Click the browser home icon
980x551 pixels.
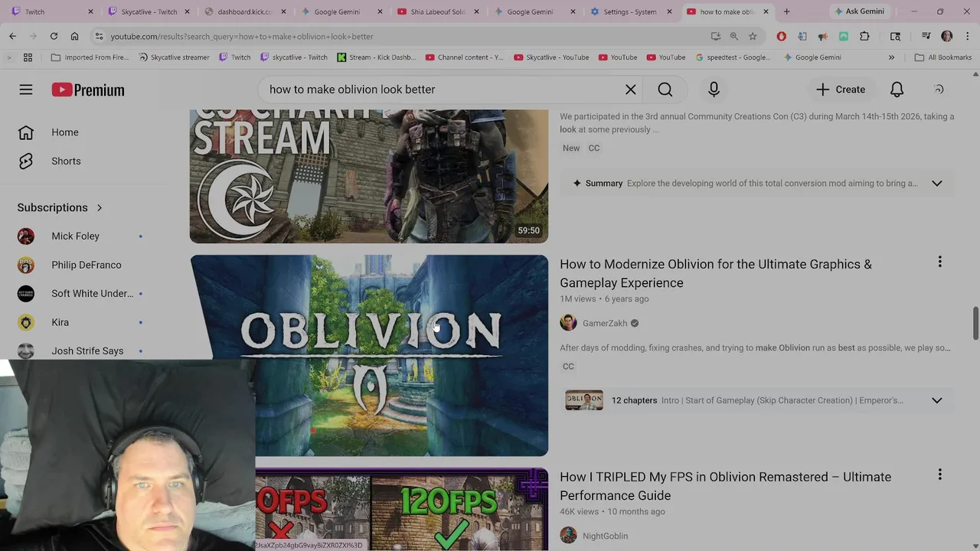tap(74, 36)
